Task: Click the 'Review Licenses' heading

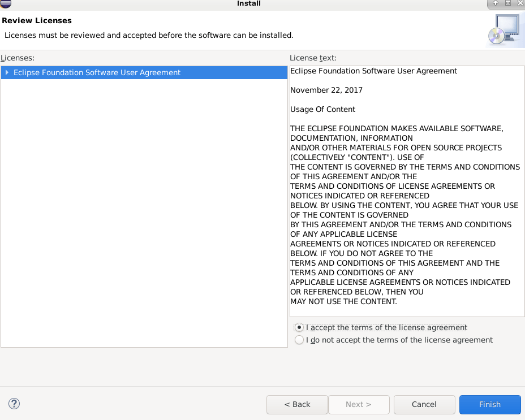Action: click(x=37, y=20)
